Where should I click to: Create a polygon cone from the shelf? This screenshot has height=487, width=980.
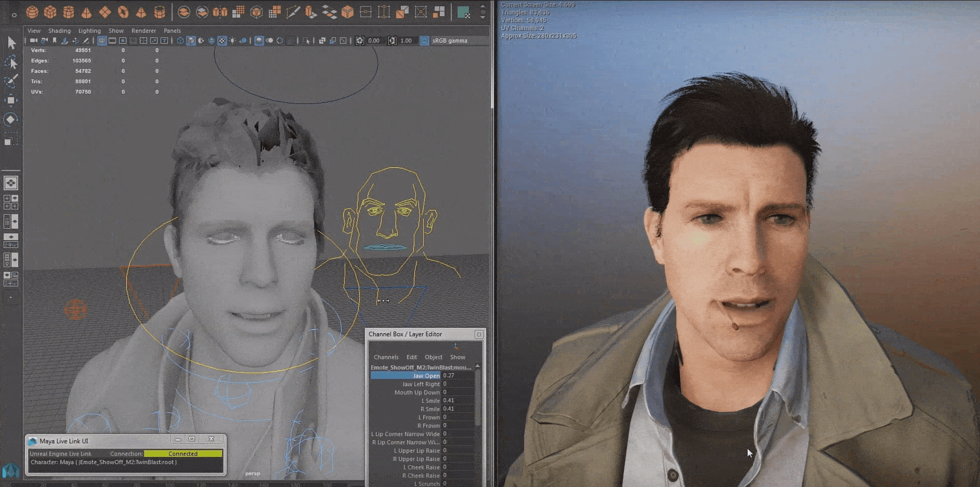point(87,12)
